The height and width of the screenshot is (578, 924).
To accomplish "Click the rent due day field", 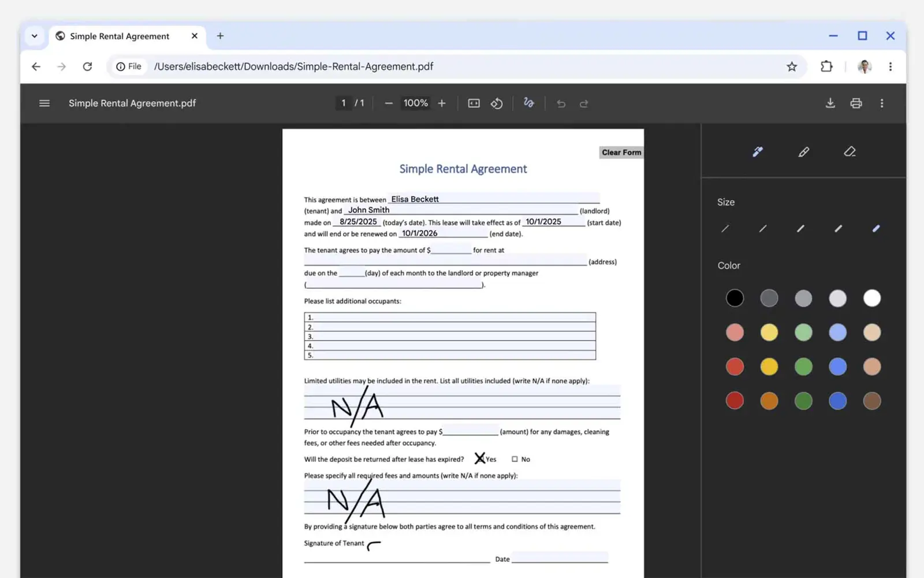I will [x=352, y=273].
